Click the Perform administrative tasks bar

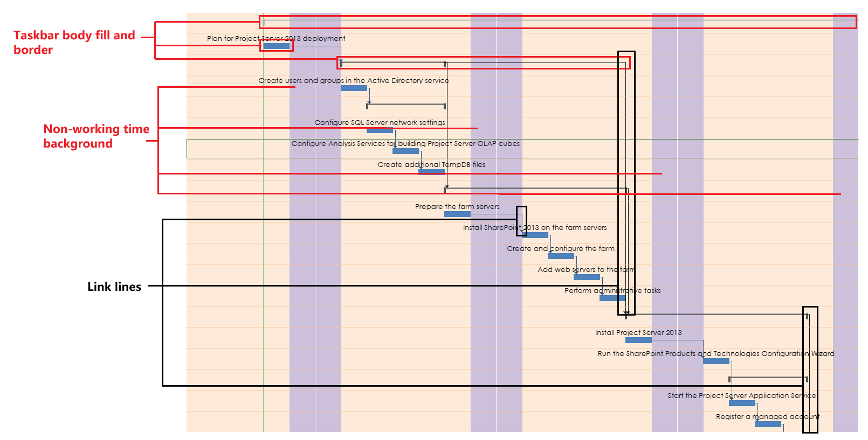coord(612,298)
